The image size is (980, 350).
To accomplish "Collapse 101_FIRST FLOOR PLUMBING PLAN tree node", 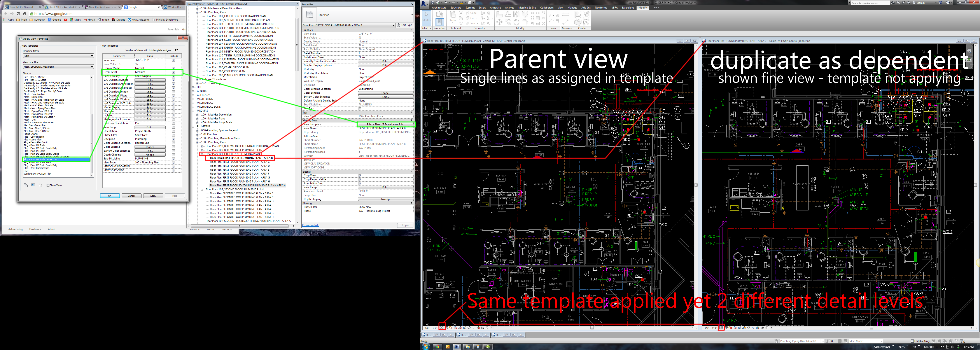I will pyautogui.click(x=202, y=154).
